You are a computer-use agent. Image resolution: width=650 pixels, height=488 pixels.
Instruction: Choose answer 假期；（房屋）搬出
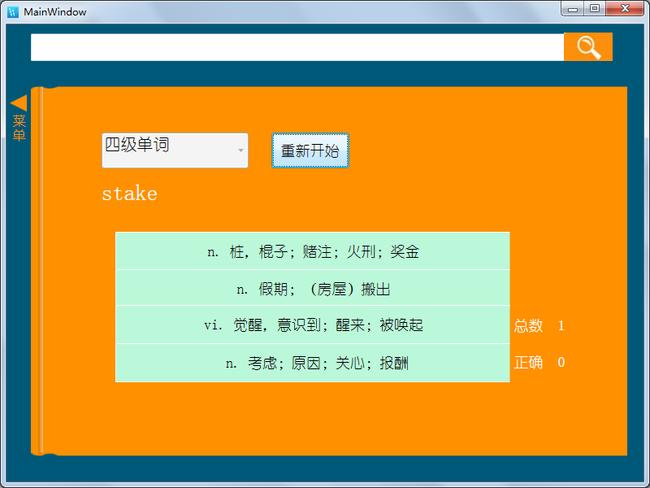click(313, 288)
